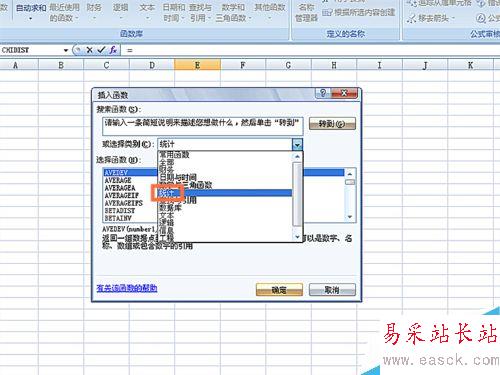
Task: Select column A header
Action: coord(15,65)
